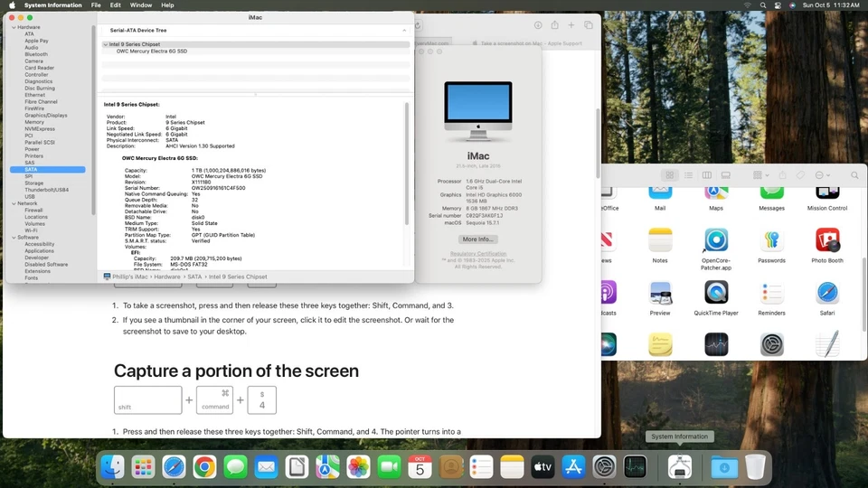Open the Edit menu

[115, 5]
